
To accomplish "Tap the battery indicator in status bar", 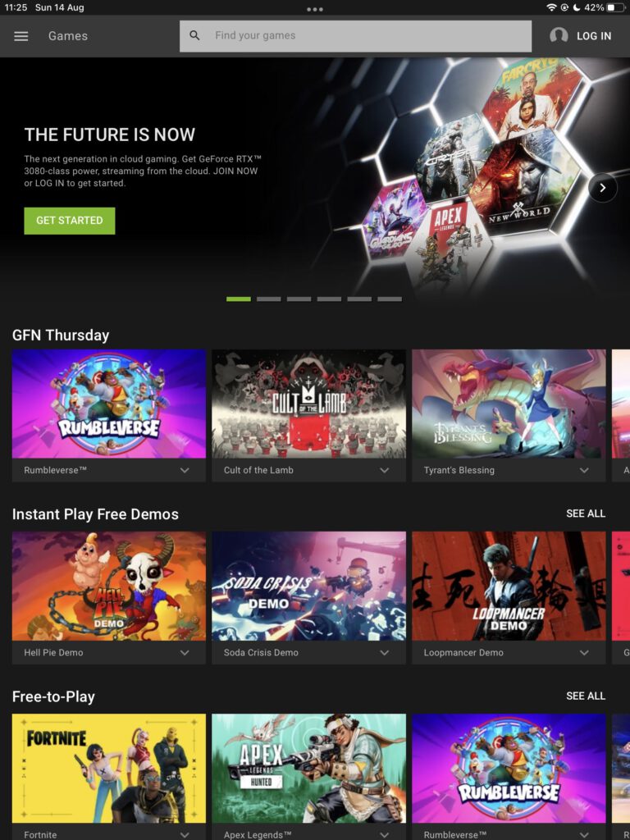I will 616,7.
